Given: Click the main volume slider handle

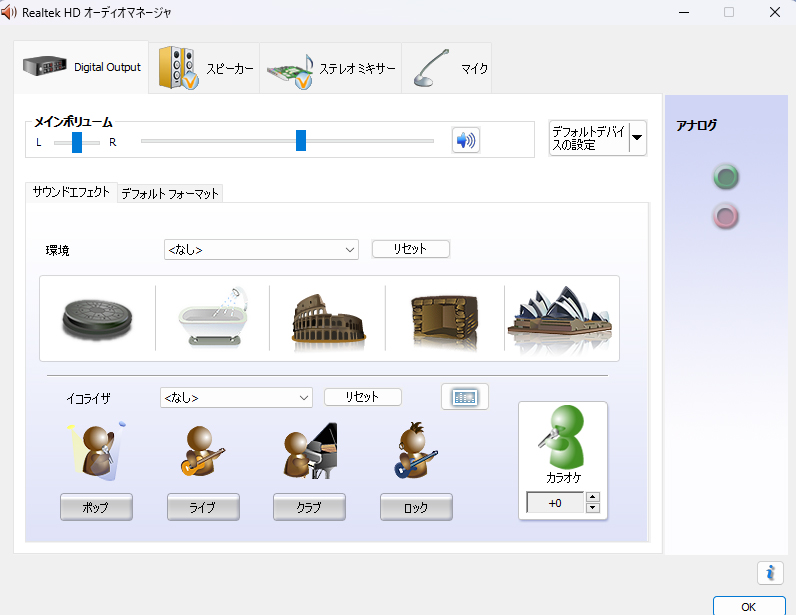Looking at the screenshot, I should pos(301,140).
